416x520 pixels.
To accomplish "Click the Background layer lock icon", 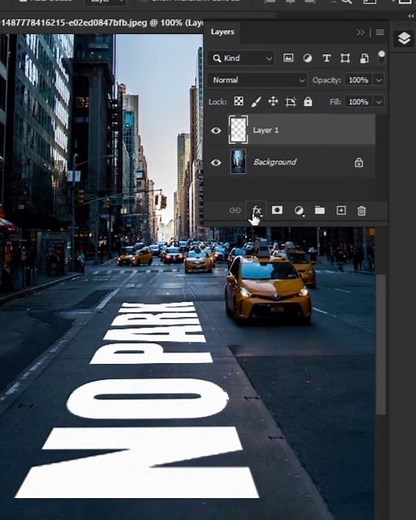I will (x=359, y=162).
